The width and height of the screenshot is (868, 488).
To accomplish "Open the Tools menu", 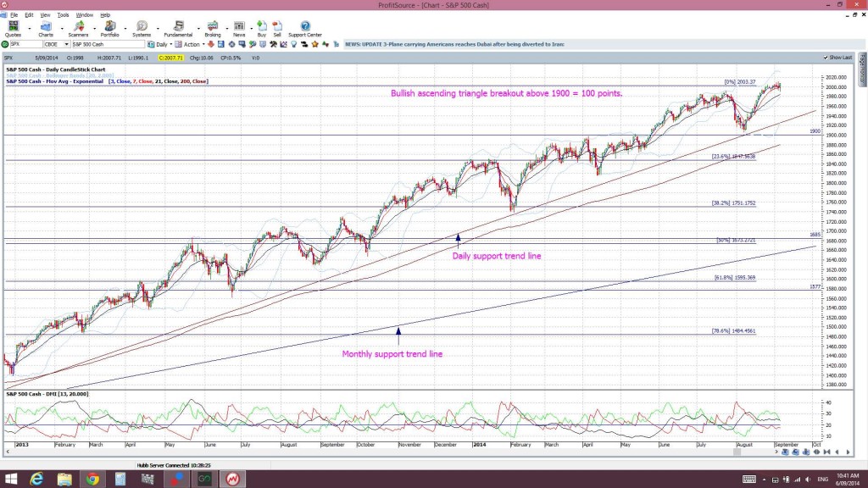I will pyautogui.click(x=63, y=14).
